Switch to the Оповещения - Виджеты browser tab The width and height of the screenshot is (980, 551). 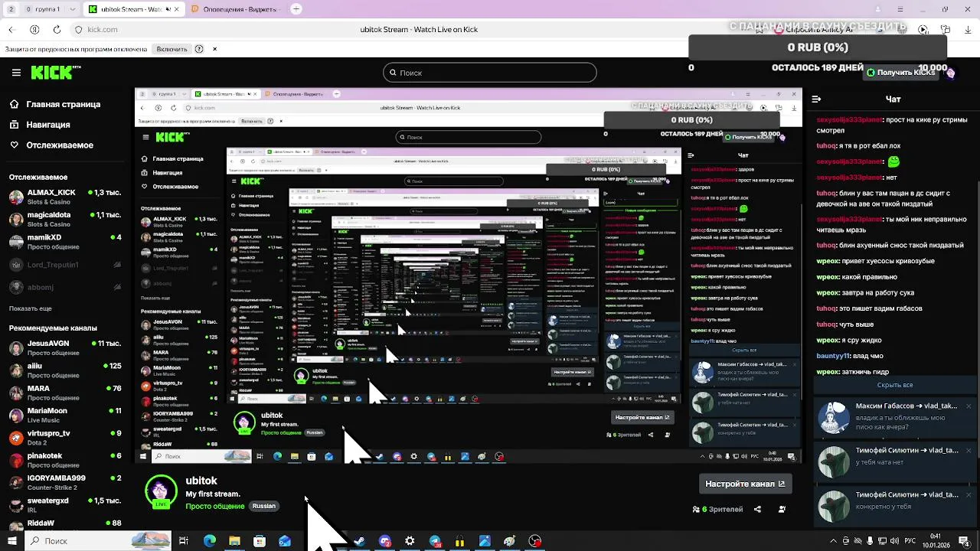[x=235, y=9]
